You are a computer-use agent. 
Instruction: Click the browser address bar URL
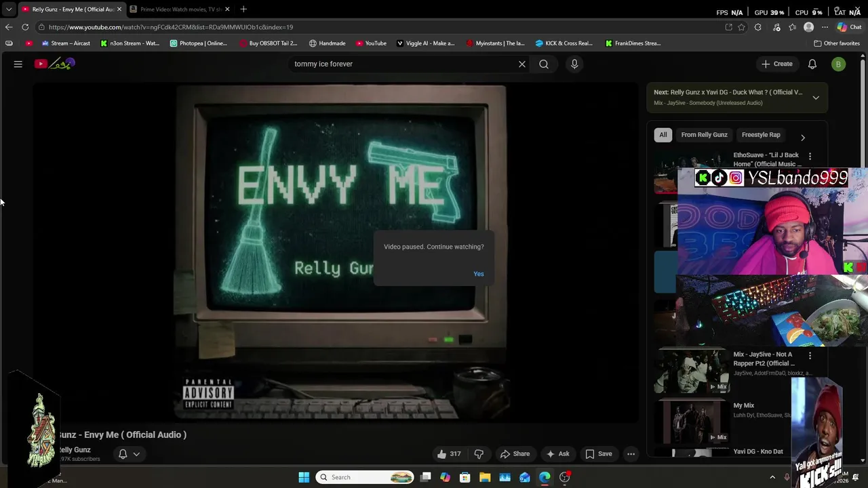point(171,27)
